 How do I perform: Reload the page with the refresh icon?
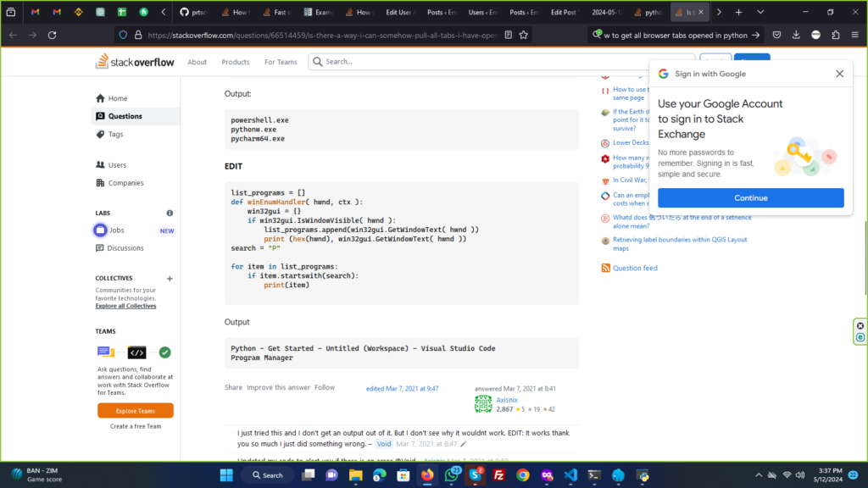click(x=52, y=35)
